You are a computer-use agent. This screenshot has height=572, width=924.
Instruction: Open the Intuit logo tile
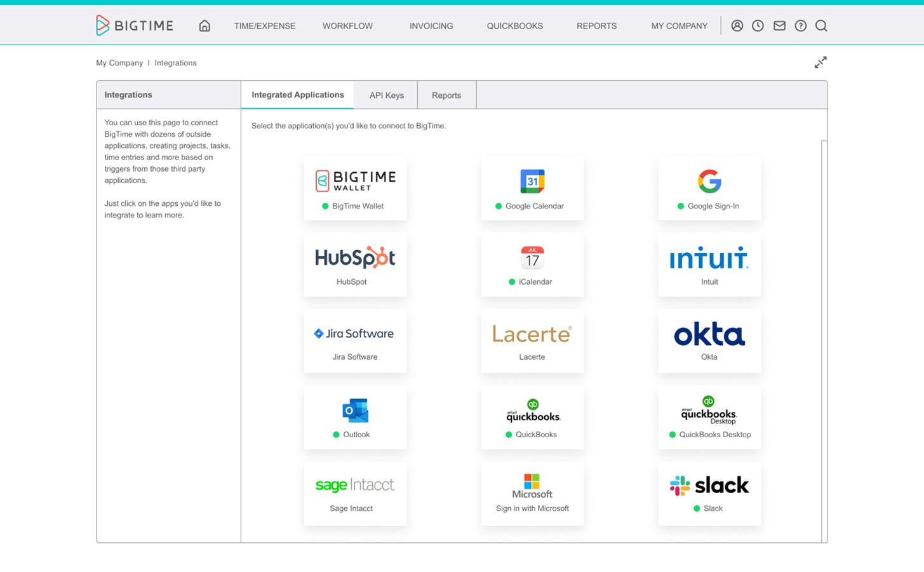pos(709,258)
